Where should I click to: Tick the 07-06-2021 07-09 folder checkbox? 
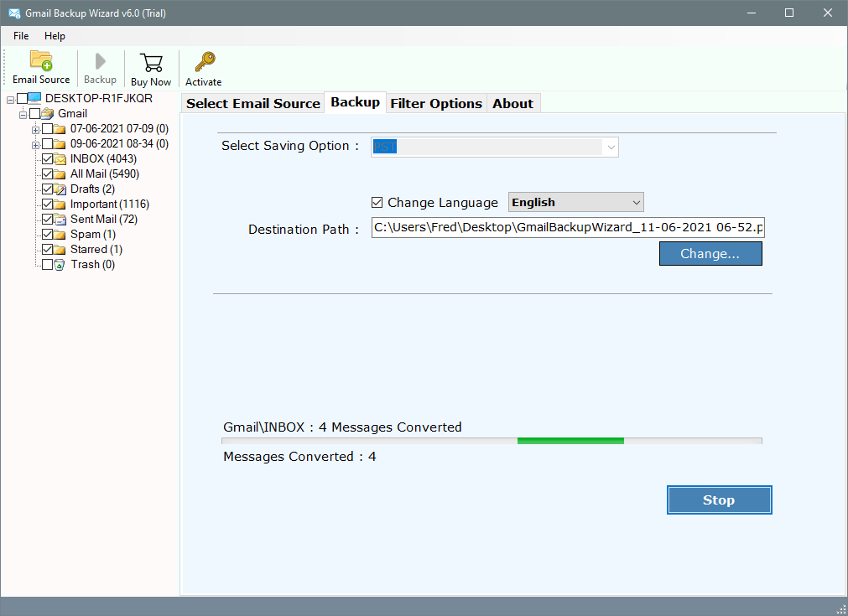[48, 128]
